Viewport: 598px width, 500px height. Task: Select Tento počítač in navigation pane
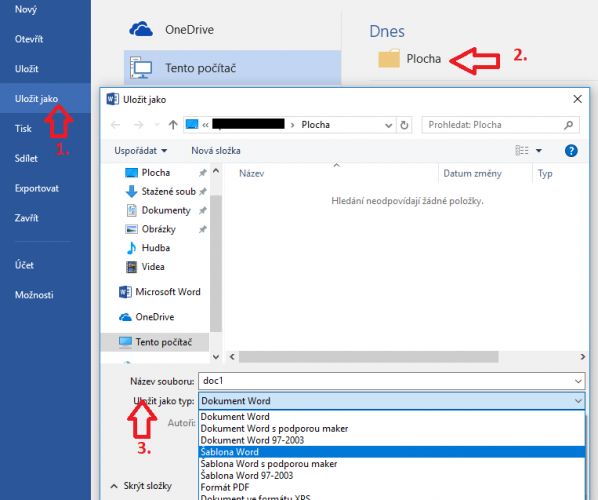(155, 342)
